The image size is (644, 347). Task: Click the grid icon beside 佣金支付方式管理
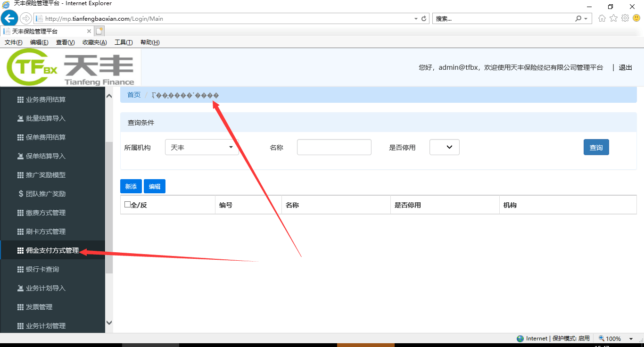(x=20, y=250)
